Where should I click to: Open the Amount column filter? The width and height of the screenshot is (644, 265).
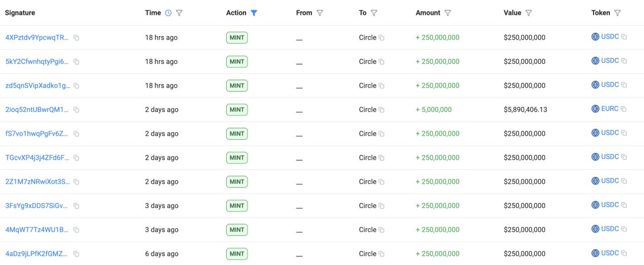447,13
